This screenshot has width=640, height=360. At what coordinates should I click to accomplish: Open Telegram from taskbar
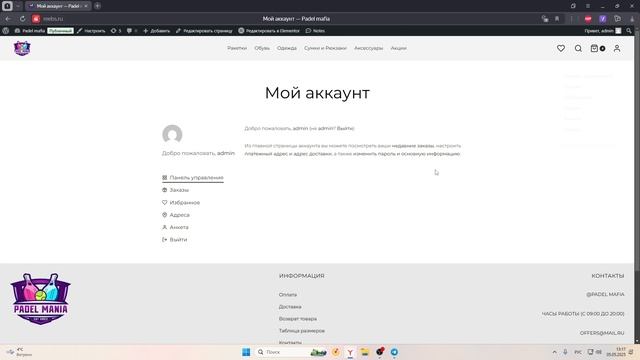pyautogui.click(x=394, y=352)
